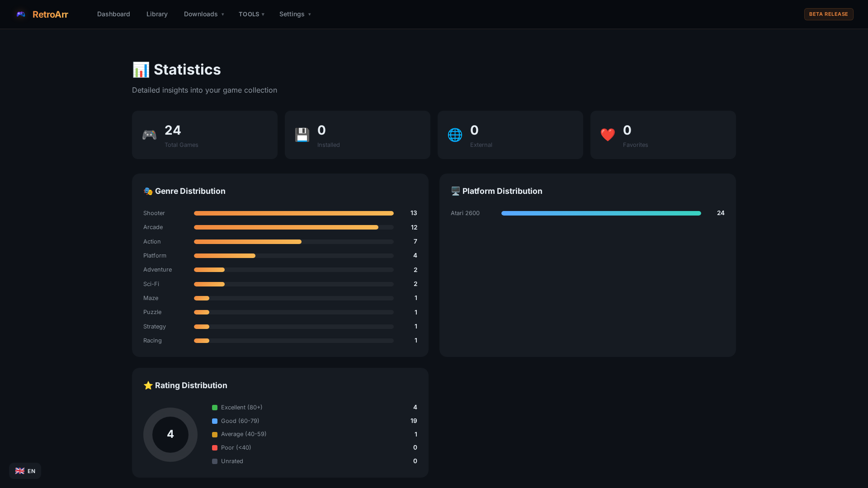The width and height of the screenshot is (868, 488).
Task: Click the Rating Distribution star icon
Action: click(148, 385)
